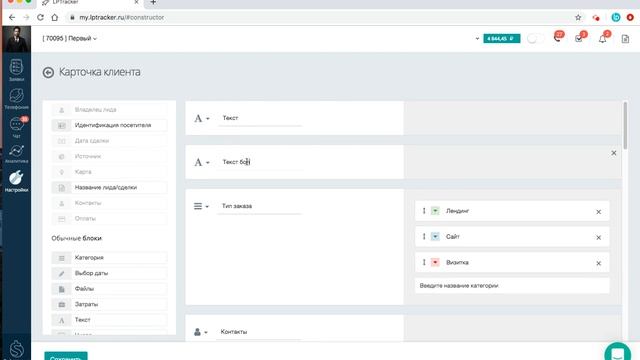Delete the Визитка category
The width and height of the screenshot is (640, 360).
(598, 263)
